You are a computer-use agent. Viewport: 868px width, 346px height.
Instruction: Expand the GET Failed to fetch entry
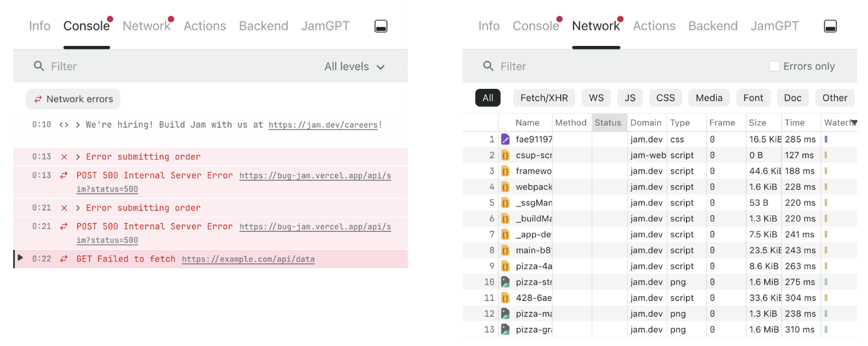[20, 258]
